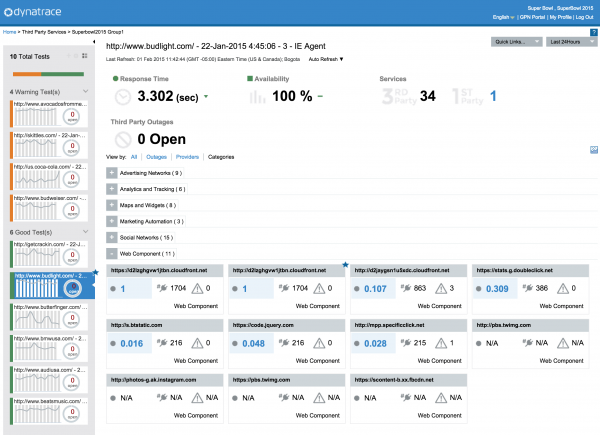The image size is (600, 435).
Task: Open the help question mark icon
Action: pyautogui.click(x=593, y=32)
